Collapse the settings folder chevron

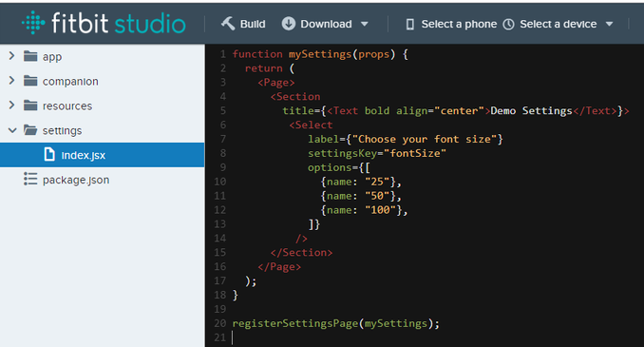[x=12, y=130]
